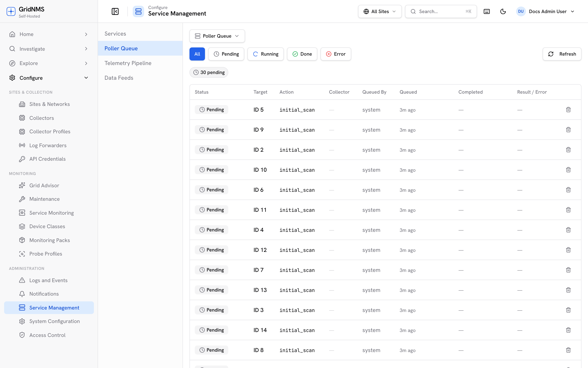Viewport: 588px width, 368px height.
Task: Click initial_scan action in ID 9 row
Action: coord(297,130)
